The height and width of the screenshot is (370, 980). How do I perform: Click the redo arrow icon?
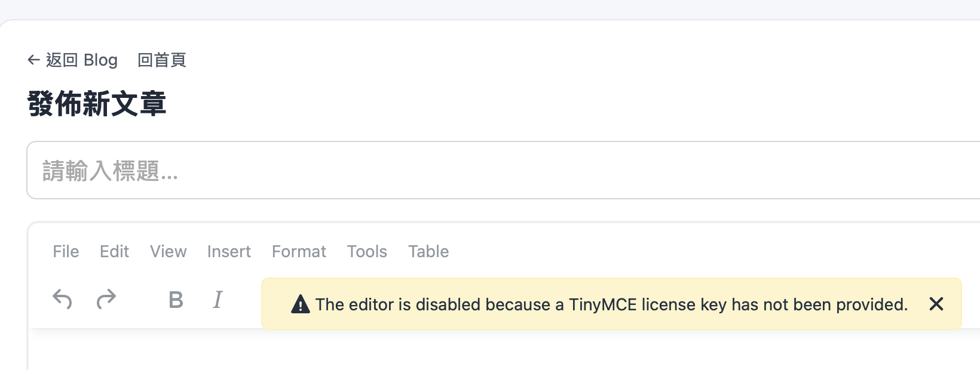[106, 299]
